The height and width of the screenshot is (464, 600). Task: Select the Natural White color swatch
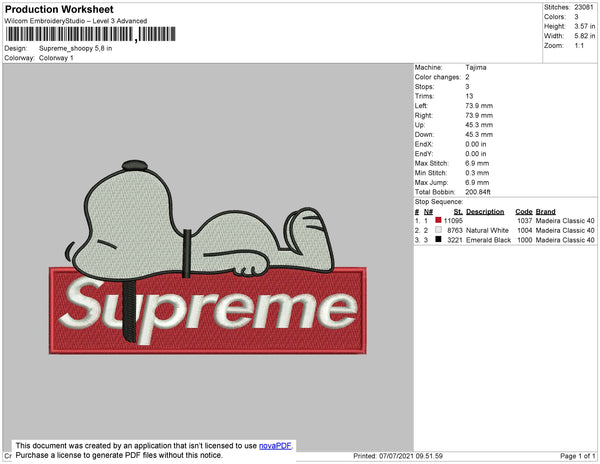click(x=438, y=230)
